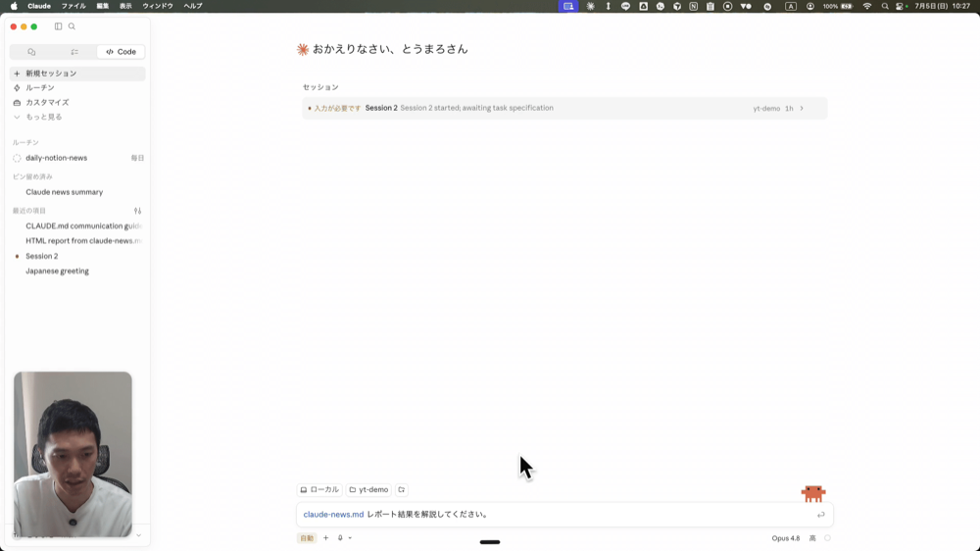This screenshot has height=551, width=980.
Task: Click the microphone icon
Action: [x=340, y=538]
